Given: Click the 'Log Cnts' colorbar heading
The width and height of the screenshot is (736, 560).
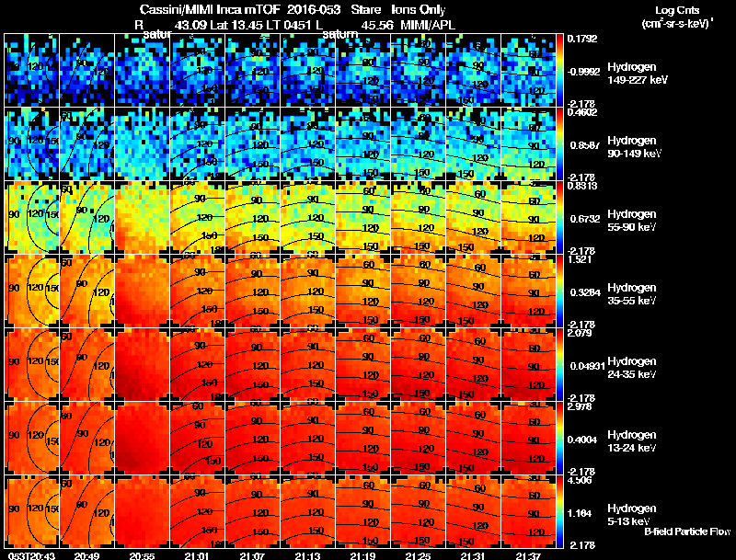Looking at the screenshot, I should click(677, 10).
